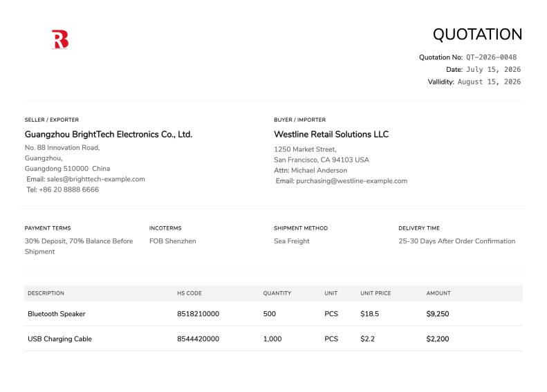Click the HS CODE column header
This screenshot has height=392, width=547.
tap(189, 293)
